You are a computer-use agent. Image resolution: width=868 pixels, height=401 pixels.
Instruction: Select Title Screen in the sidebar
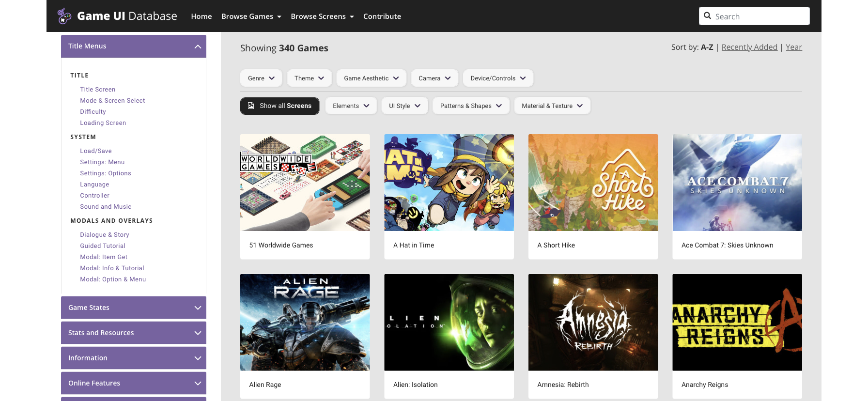coord(98,90)
